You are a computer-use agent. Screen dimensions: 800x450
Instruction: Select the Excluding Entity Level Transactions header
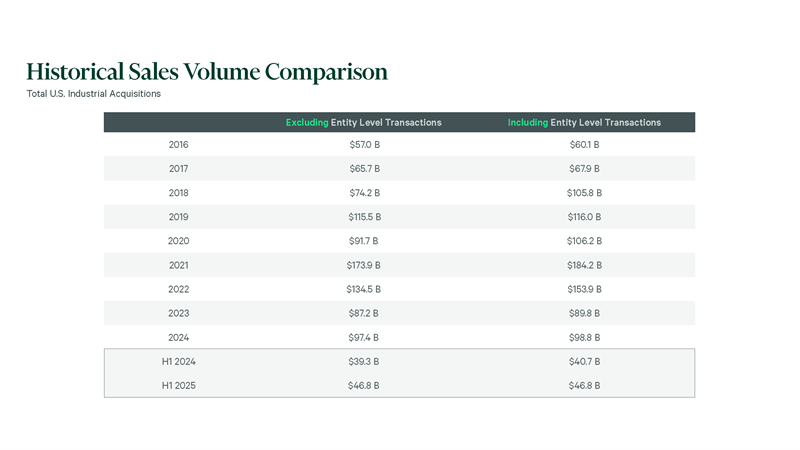(x=363, y=122)
